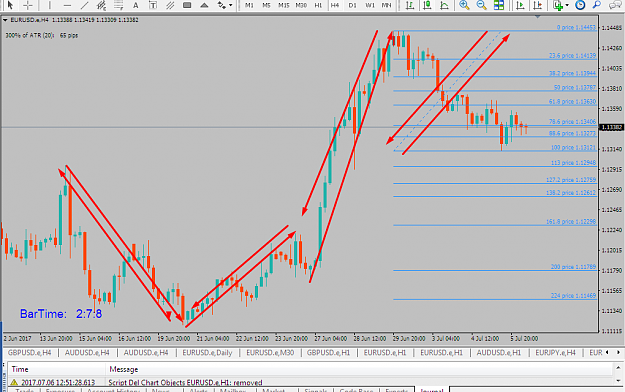Screen dimensions: 625x392
Task: Click the 29 Jun 20:00 time axis label
Action: click(409, 339)
